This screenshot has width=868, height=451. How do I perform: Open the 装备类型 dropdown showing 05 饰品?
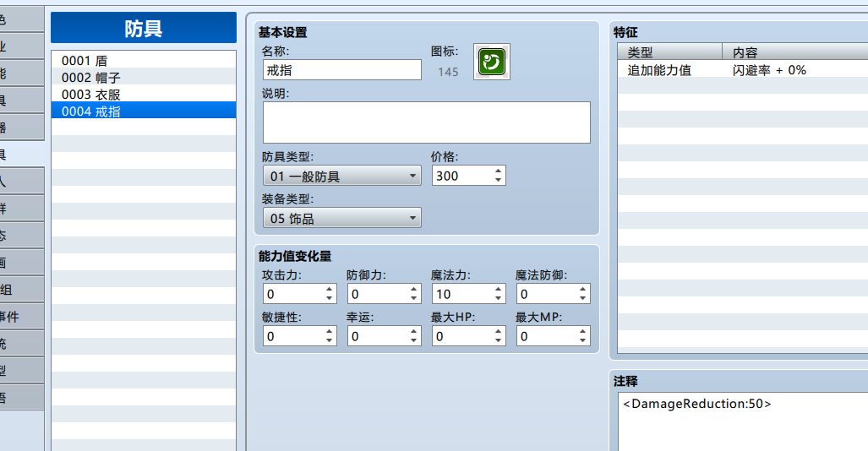point(342,218)
